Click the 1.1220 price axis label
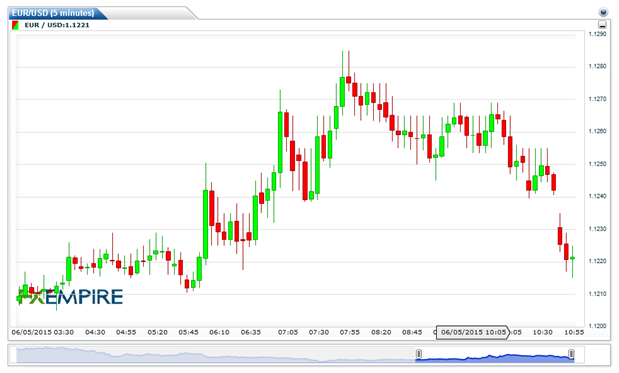Viewport: 619px width, 373px height. click(597, 261)
